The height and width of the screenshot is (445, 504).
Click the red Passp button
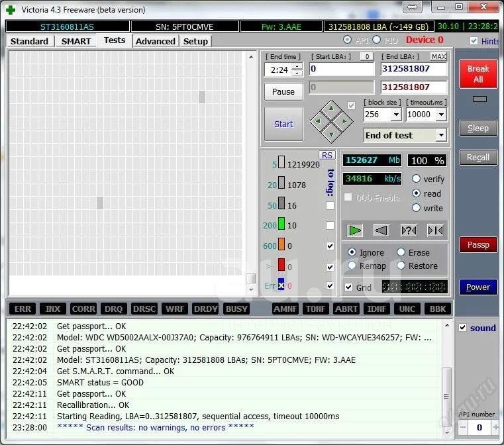click(x=478, y=245)
